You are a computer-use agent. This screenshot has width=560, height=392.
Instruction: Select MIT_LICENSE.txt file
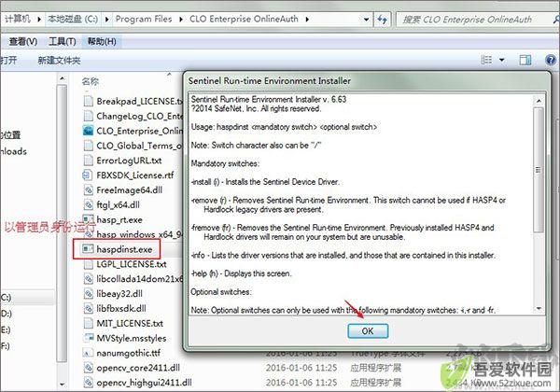point(130,324)
